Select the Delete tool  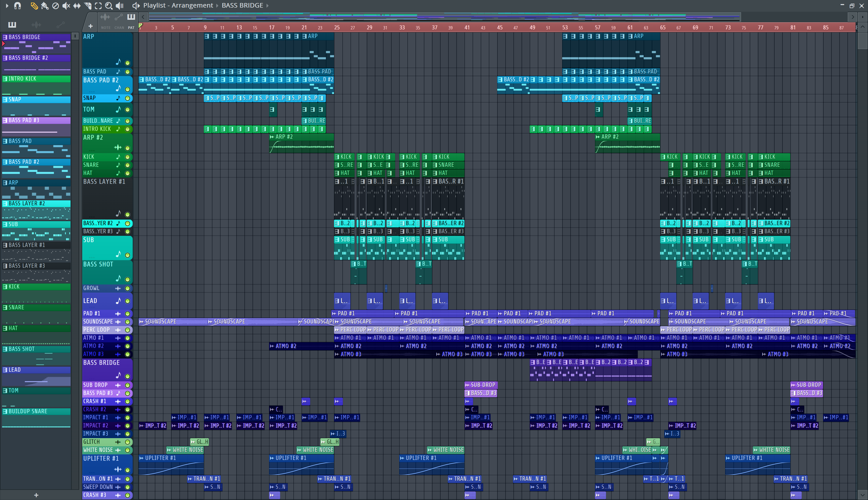[x=55, y=6]
